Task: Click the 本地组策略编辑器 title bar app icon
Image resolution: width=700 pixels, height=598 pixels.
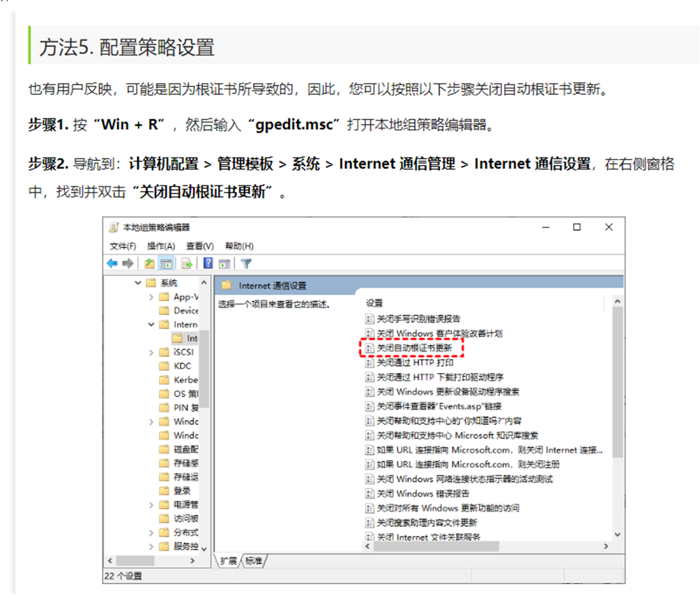Action: pyautogui.click(x=114, y=227)
